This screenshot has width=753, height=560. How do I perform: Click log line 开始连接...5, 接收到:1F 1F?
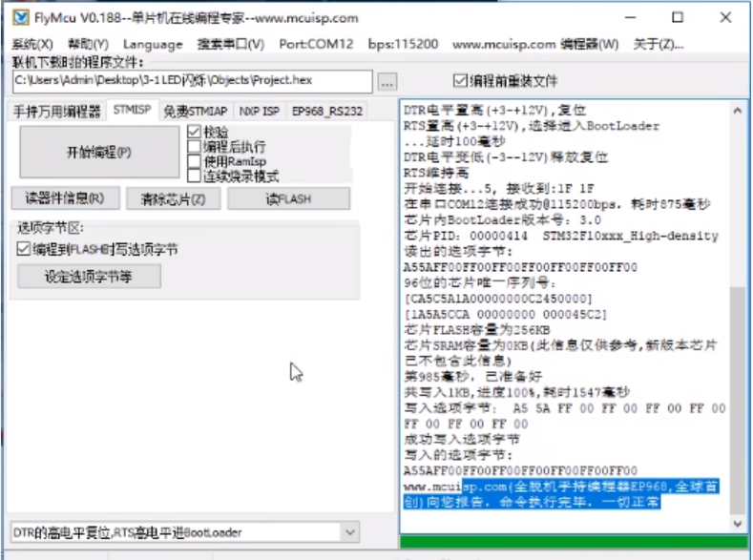[x=499, y=188]
